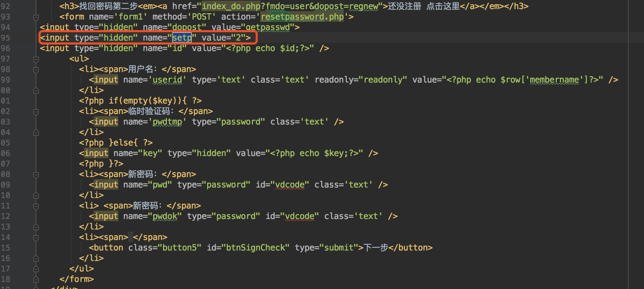Click fold end marker at closing ul tag
Image resolution: width=644 pixels, height=289 pixels.
click(x=36, y=269)
